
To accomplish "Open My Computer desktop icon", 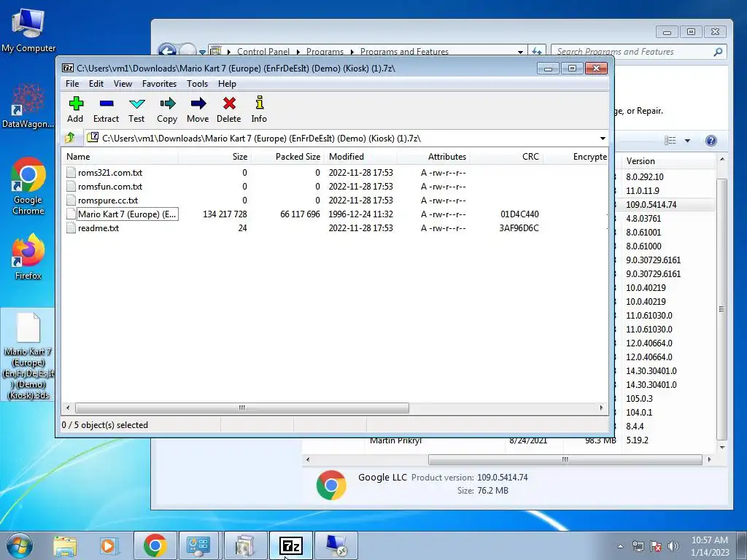I will (x=28, y=30).
